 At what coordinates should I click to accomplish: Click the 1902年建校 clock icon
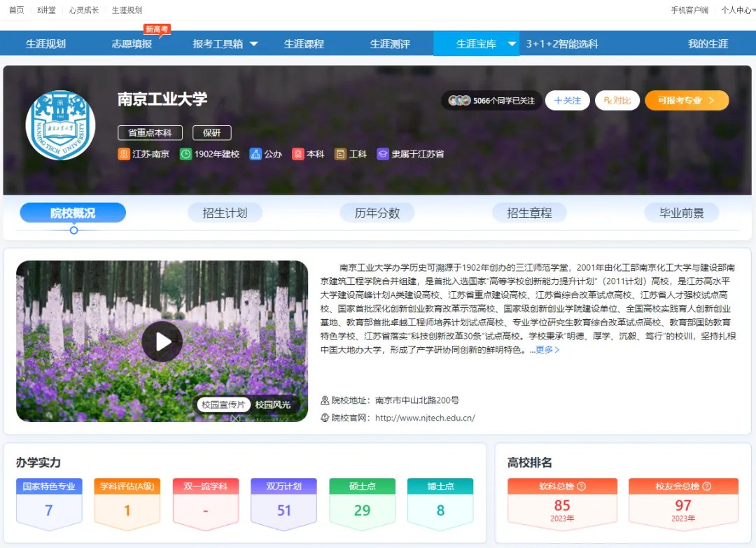185,154
